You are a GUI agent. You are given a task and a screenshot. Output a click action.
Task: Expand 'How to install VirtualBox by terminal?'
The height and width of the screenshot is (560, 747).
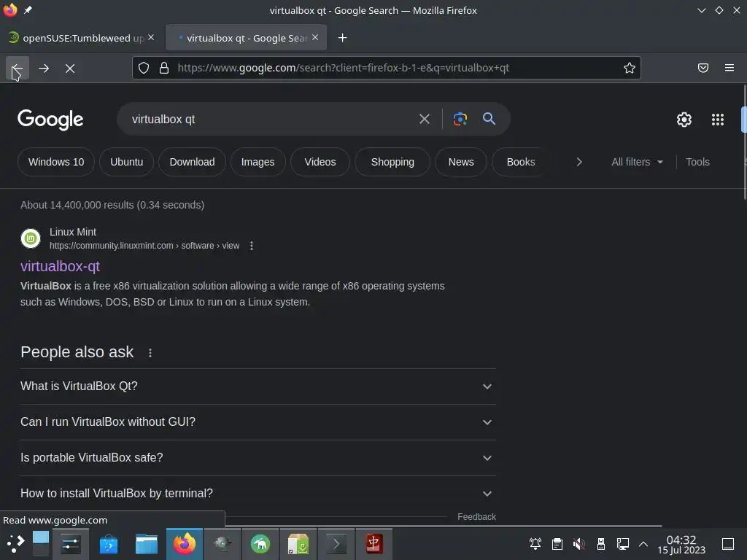click(258, 494)
